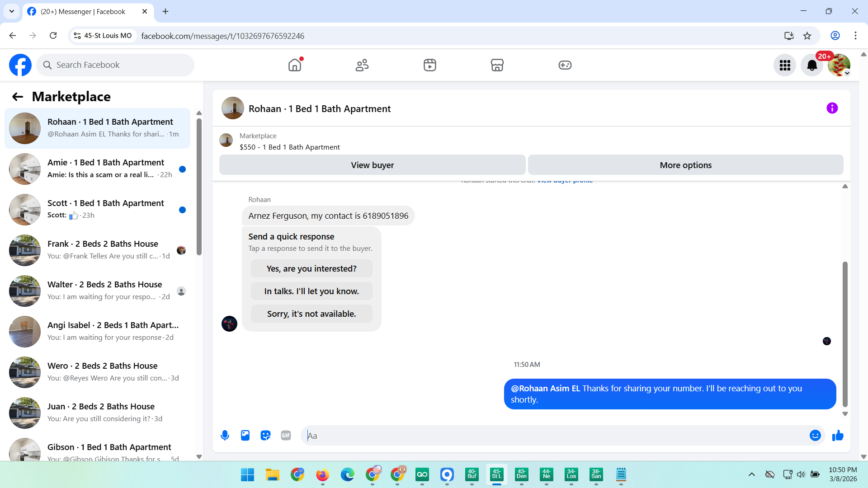Open Friends tab in top navigation
This screenshot has height=488, width=868.
(x=362, y=66)
